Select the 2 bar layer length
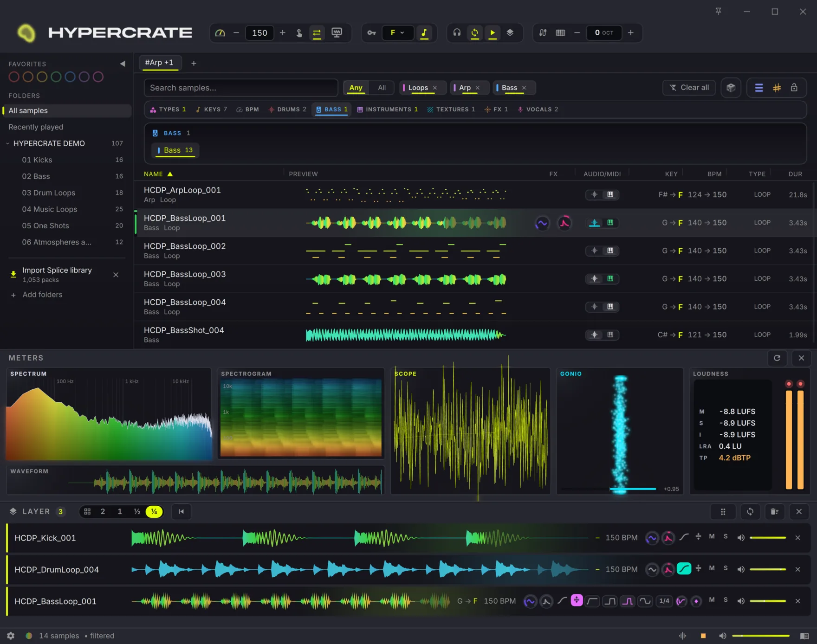The width and height of the screenshot is (817, 644). point(103,512)
